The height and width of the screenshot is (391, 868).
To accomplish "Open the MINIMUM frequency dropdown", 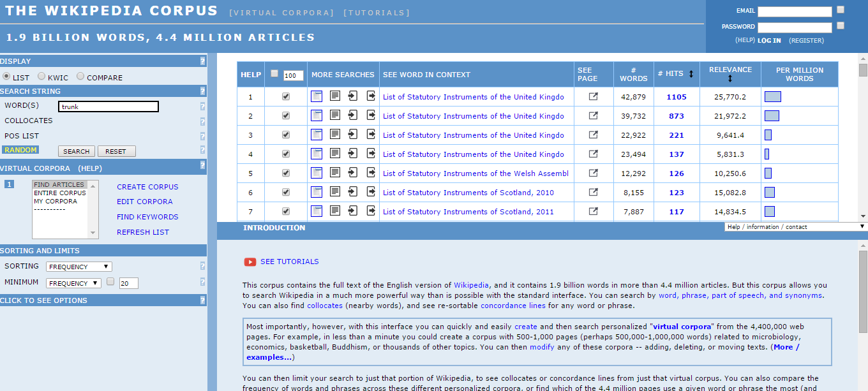I will (73, 283).
